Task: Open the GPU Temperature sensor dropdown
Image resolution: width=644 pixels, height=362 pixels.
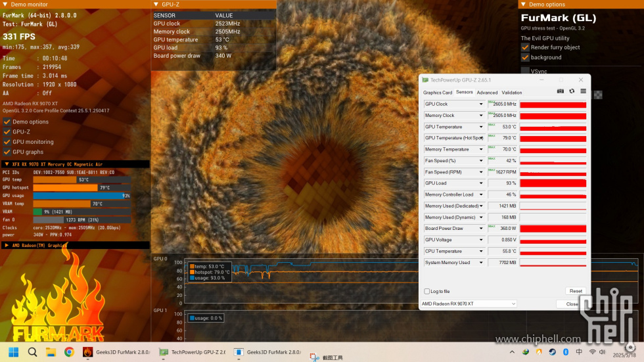Action: pyautogui.click(x=481, y=127)
